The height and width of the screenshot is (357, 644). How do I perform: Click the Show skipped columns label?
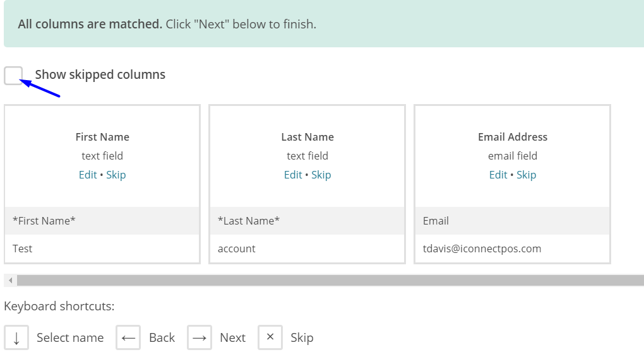(x=100, y=74)
